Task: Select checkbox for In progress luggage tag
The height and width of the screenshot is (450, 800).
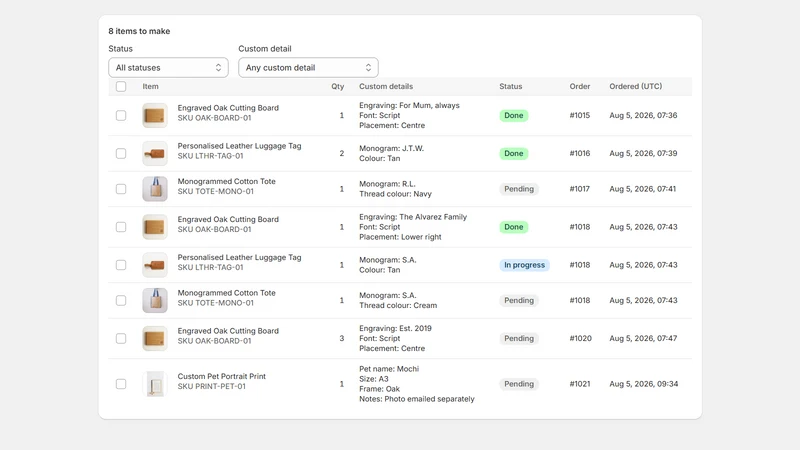Action: [121, 265]
